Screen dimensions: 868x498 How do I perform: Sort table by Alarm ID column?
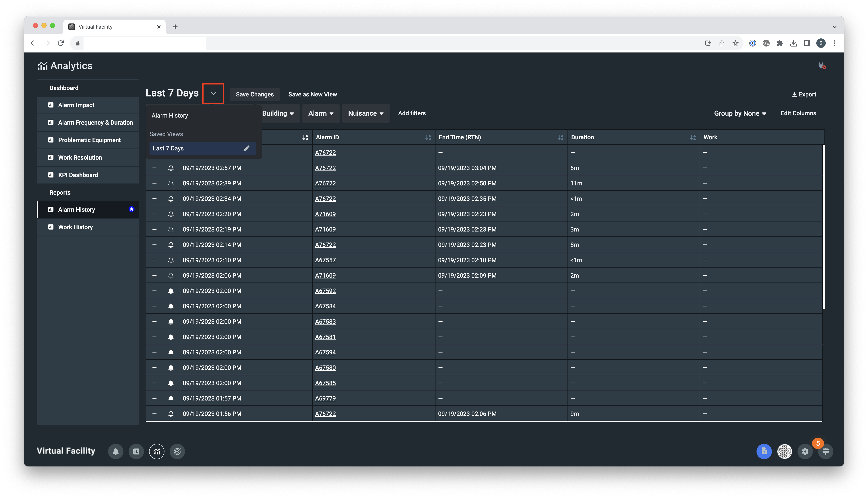pyautogui.click(x=428, y=137)
